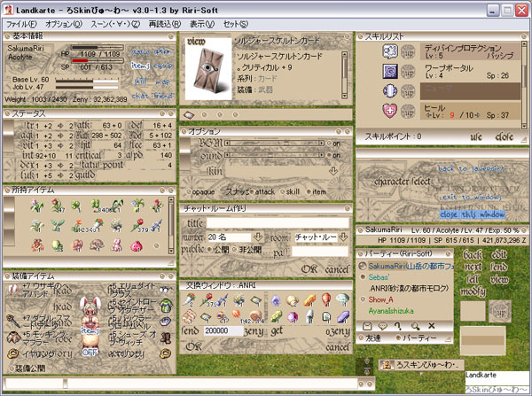
Task: Open the number of people dropdown arrow
Action: [x=258, y=237]
